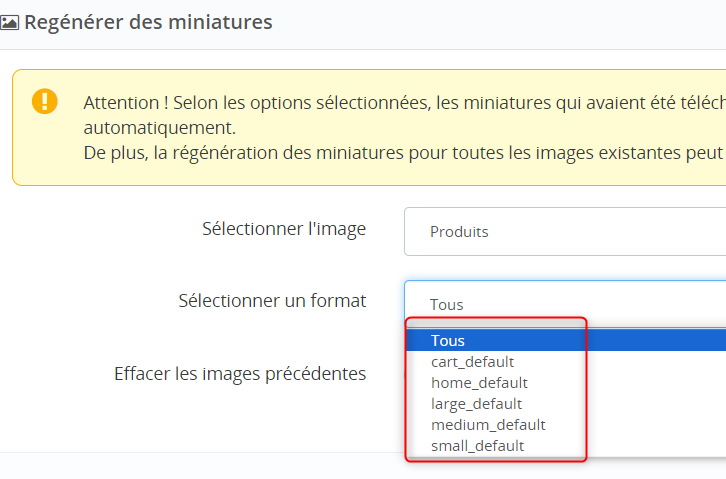Click the word "Attention !" in the alert
The image size is (726, 479).
[x=125, y=102]
